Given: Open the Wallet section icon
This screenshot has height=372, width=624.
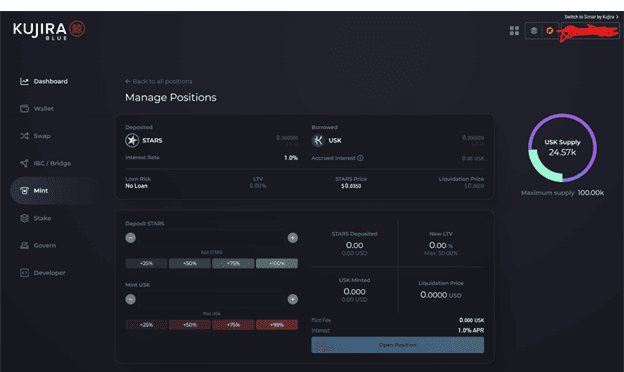Looking at the screenshot, I should 24,109.
